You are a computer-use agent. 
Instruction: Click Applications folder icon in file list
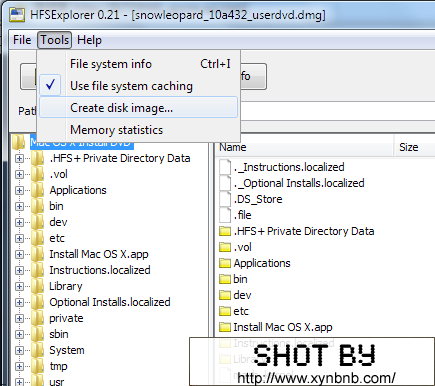pyautogui.click(x=225, y=263)
